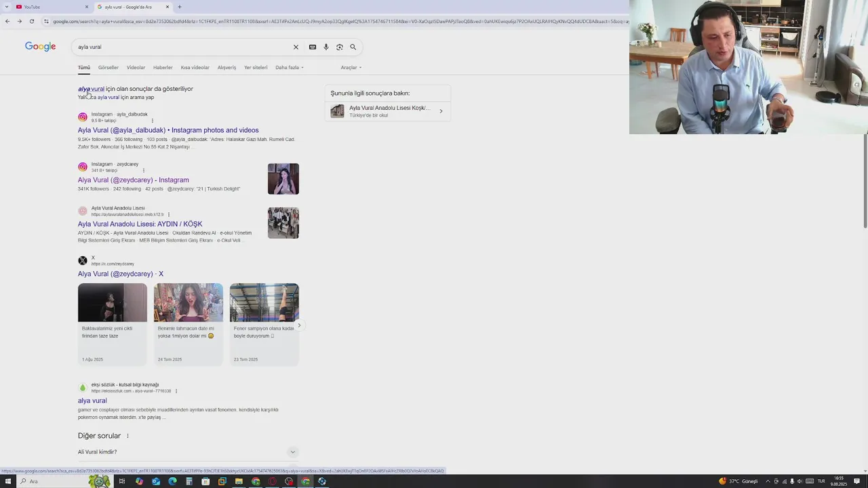This screenshot has width=868, height=488.
Task: Open the ekşi sözlük alya vural link
Action: coord(92,401)
